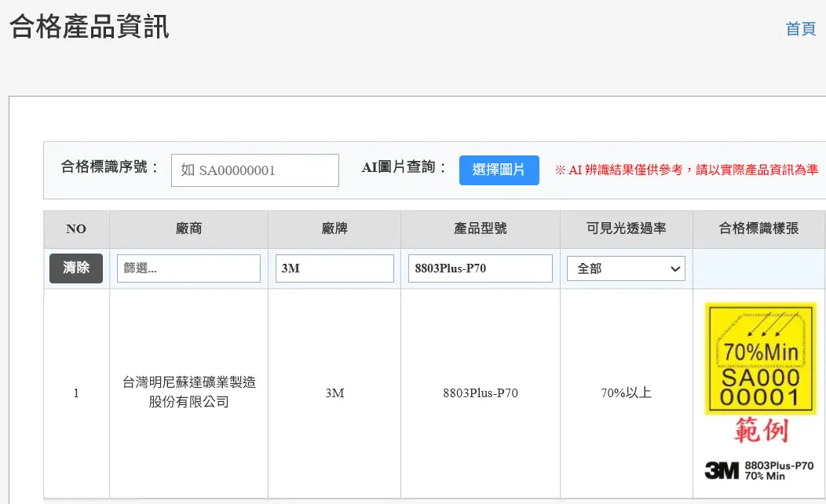Click the 70%以上 cell in the result row

tap(626, 393)
